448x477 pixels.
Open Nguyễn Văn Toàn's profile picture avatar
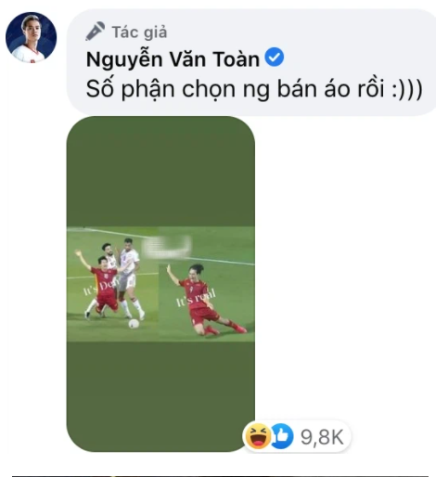point(32,37)
